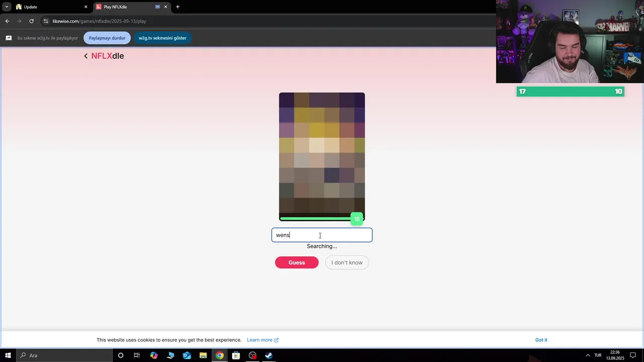
Task: Click the guess text input containing 'wens'
Action: pyautogui.click(x=322, y=235)
